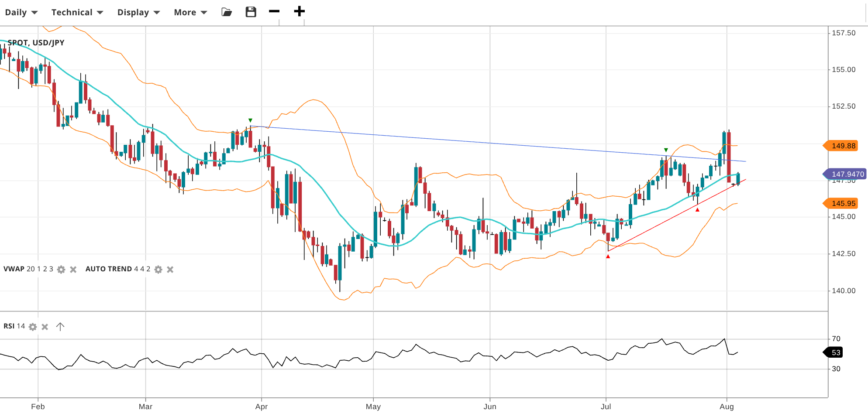Screen dimensions: 868x417
Task: Click the save chart floppy disk icon
Action: 251,12
